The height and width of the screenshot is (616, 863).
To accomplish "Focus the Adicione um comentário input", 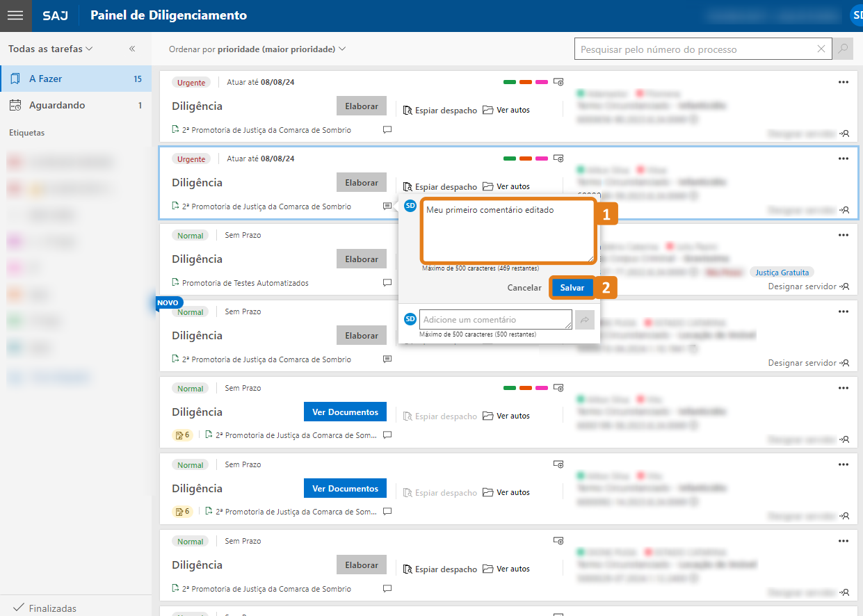I will coord(495,320).
